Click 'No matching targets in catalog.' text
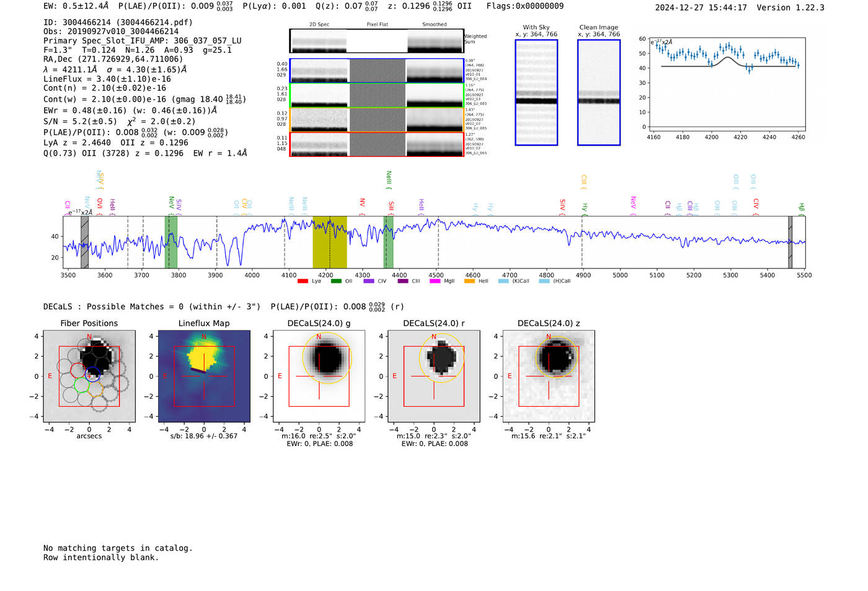The image size is (868, 591). 118,548
